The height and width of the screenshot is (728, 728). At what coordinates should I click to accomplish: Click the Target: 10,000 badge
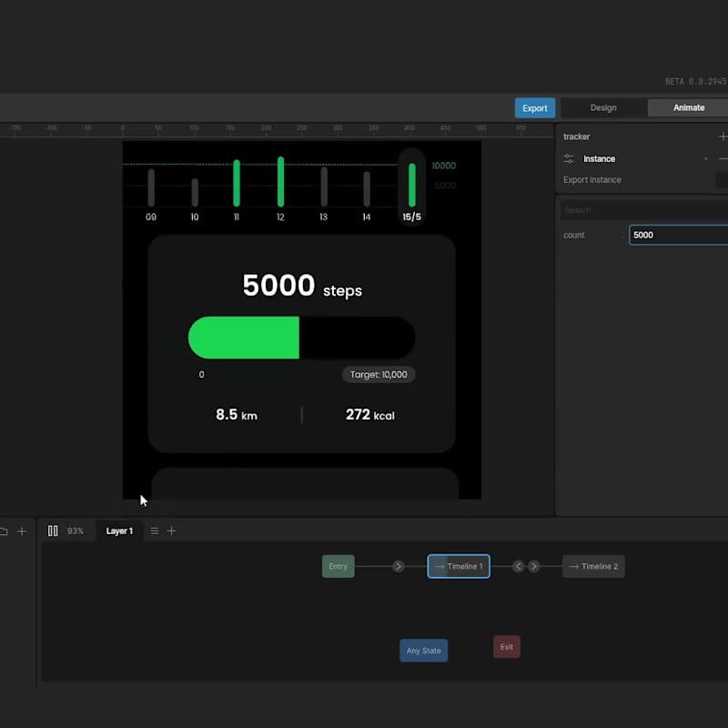(x=379, y=375)
